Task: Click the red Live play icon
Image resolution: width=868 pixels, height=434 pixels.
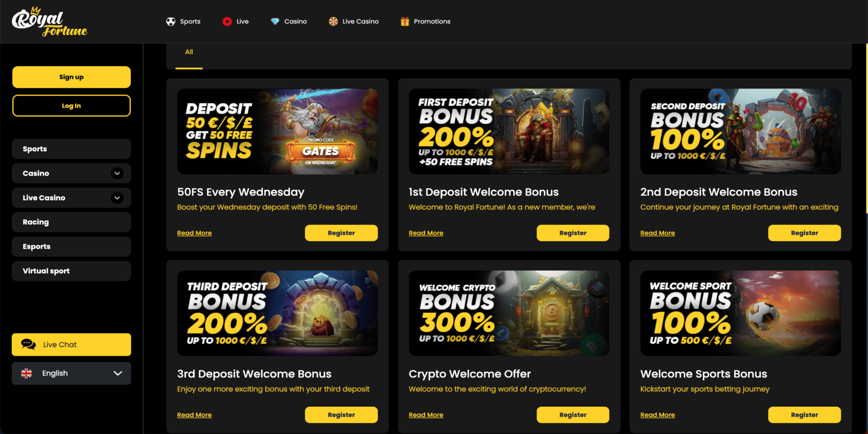Action: click(x=227, y=22)
